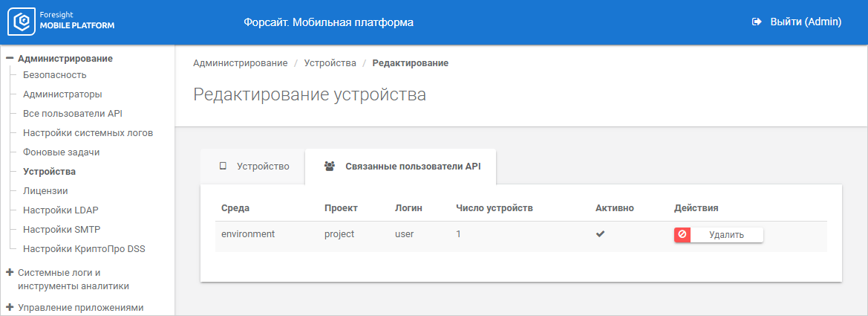Click the red ban icon on Удалить
The image size is (868, 316).
682,234
